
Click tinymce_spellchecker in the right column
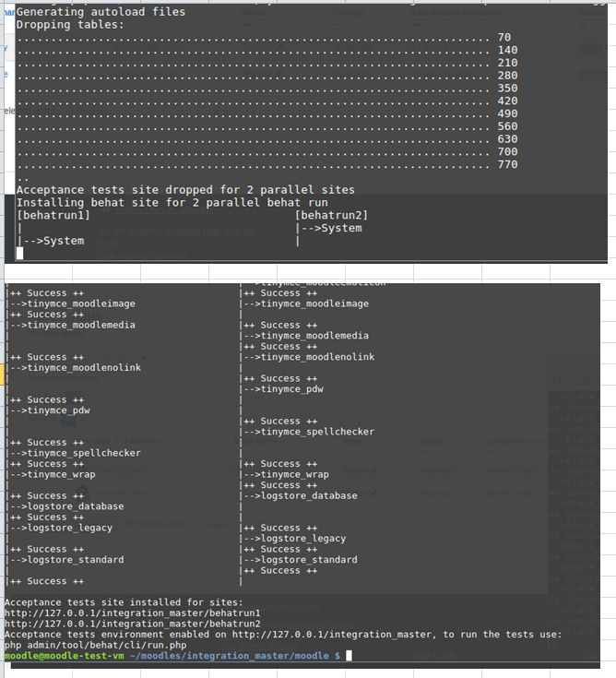(318, 432)
